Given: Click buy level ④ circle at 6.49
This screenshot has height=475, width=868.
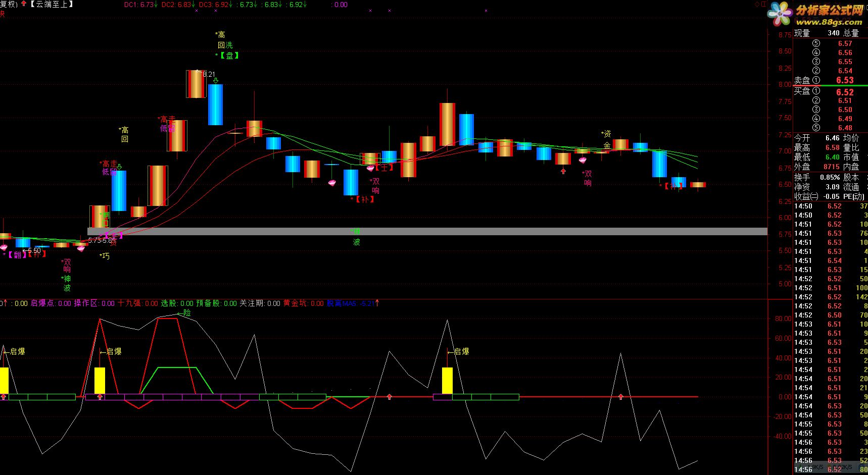Looking at the screenshot, I should point(816,119).
